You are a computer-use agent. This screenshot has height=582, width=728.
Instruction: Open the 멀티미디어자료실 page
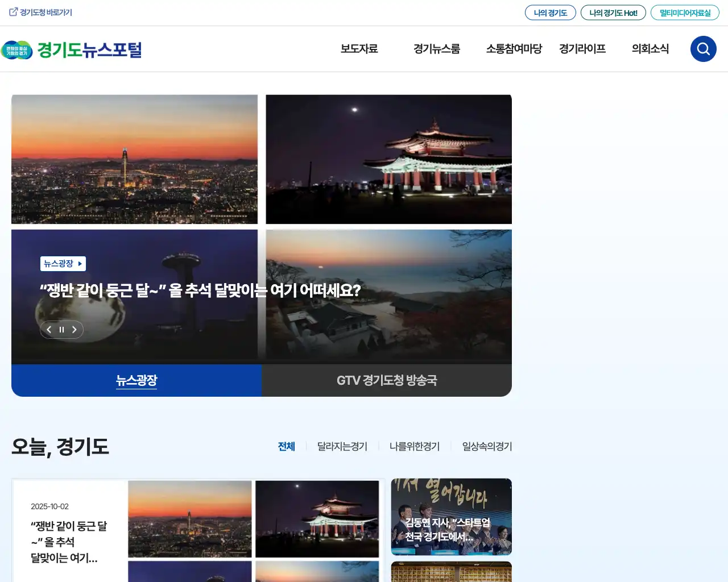pyautogui.click(x=685, y=12)
